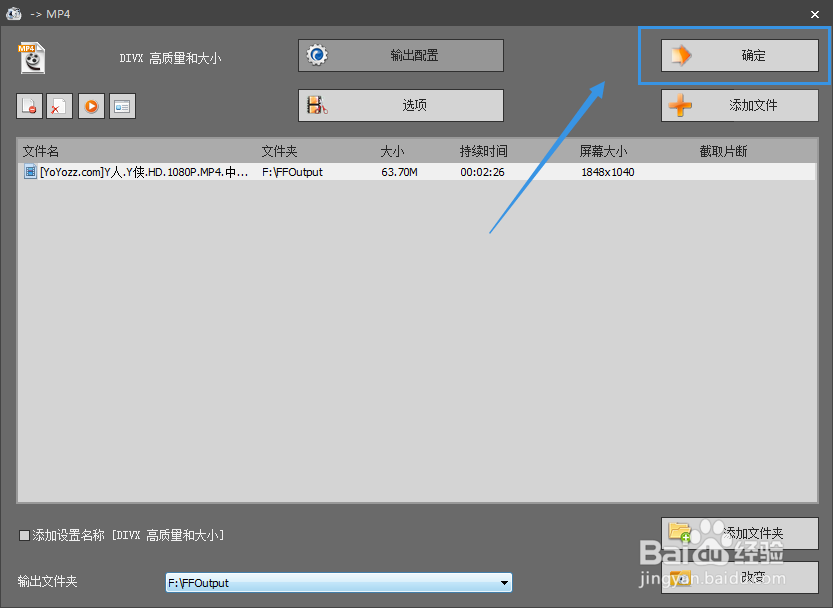
Task: Enable the 添加设置名称 checkbox
Action: [24, 535]
